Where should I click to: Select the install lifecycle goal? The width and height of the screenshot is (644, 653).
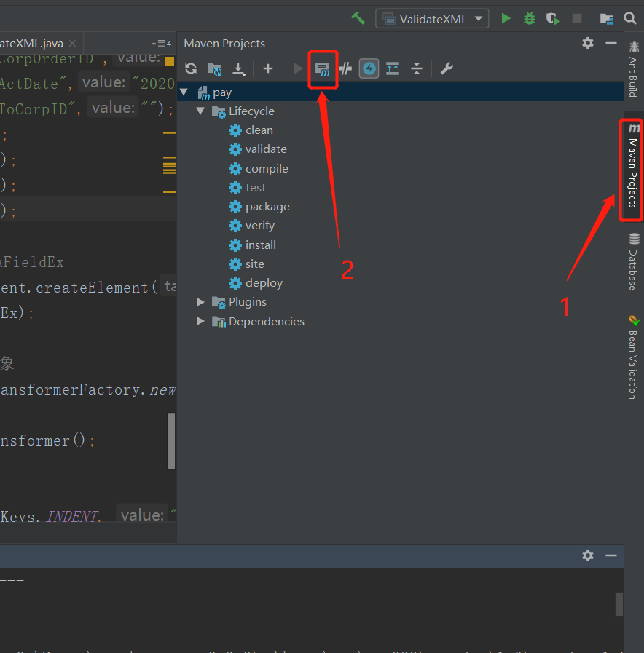pos(252,245)
